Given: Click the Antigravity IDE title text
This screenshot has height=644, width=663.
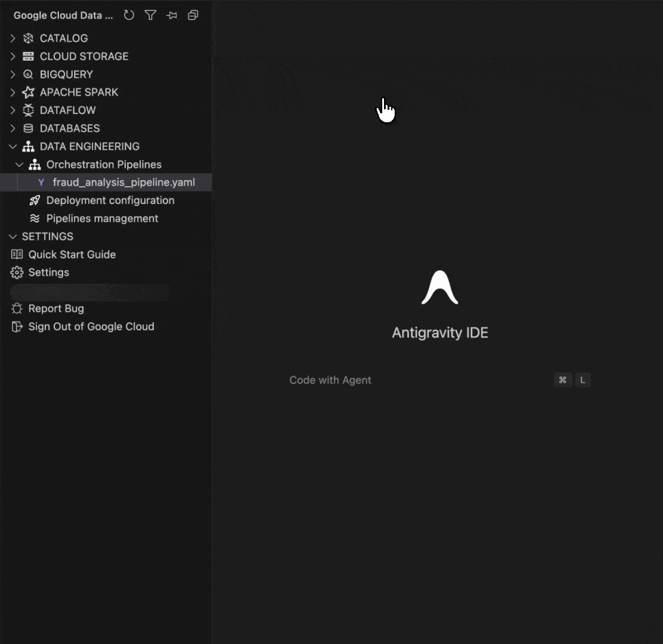Looking at the screenshot, I should pos(440,333).
